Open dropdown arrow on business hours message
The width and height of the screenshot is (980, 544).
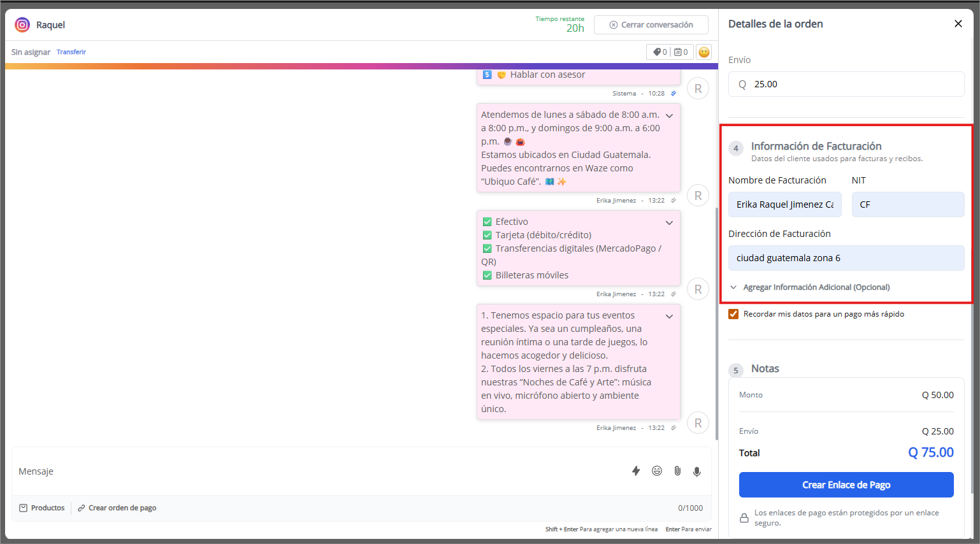669,116
